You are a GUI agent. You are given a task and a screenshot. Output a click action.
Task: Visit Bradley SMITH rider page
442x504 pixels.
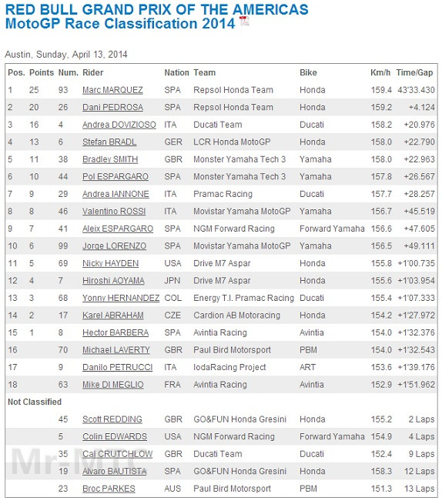(x=110, y=159)
